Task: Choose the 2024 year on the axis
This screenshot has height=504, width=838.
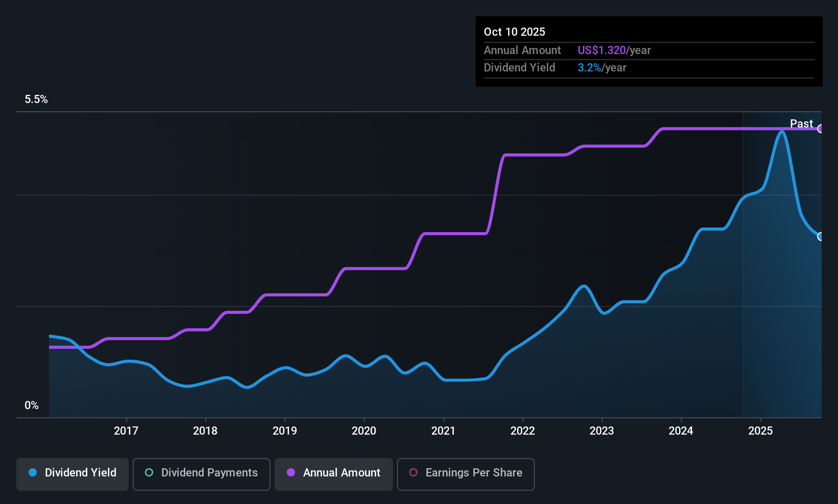Action: point(681,431)
